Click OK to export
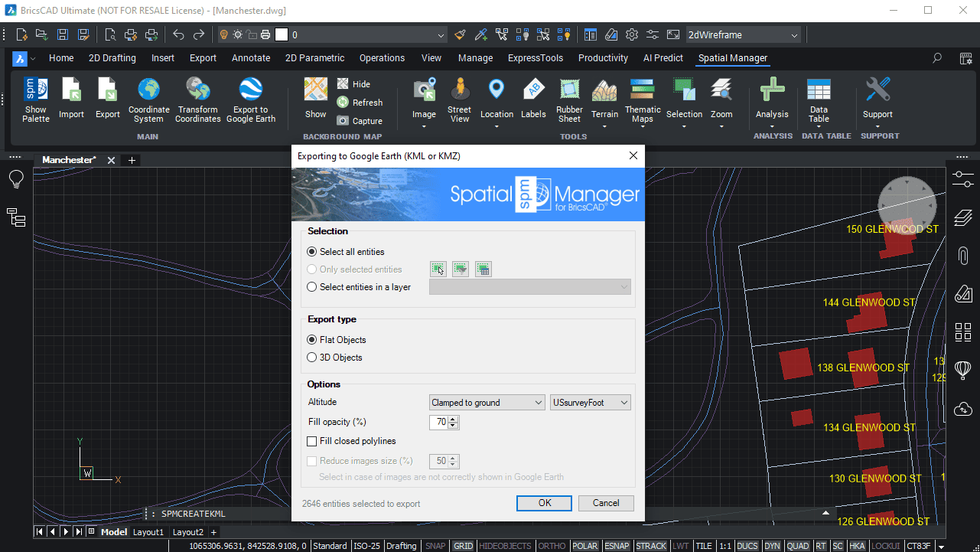This screenshot has height=552, width=980. pos(544,503)
